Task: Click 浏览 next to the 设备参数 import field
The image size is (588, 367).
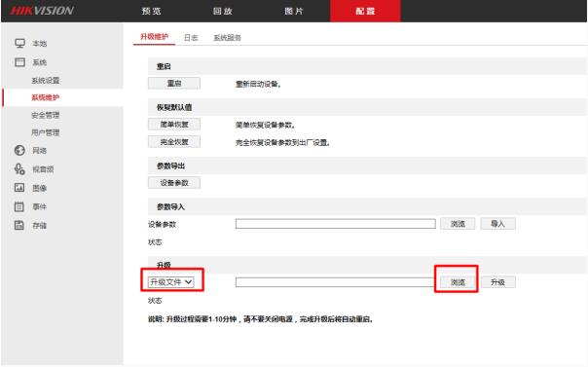Action: [x=458, y=224]
